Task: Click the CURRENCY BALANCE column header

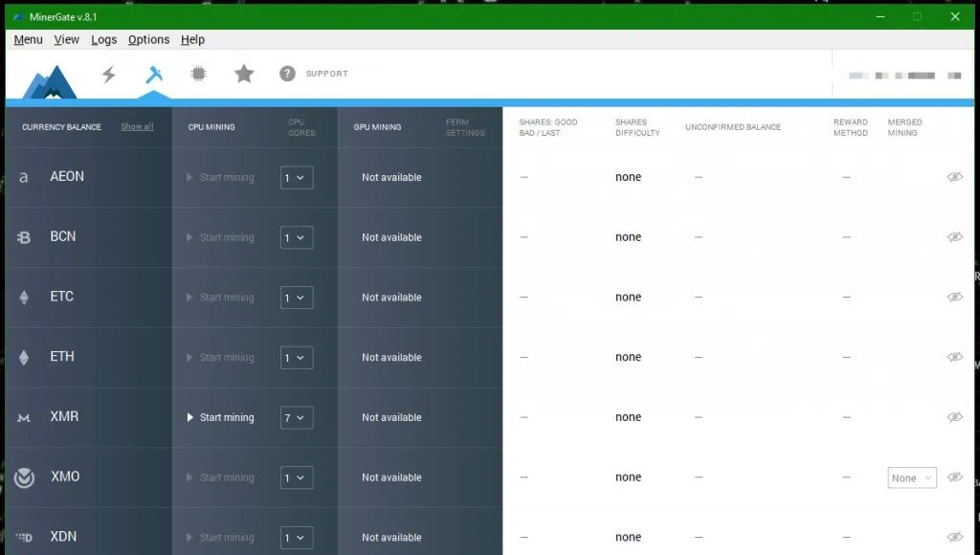Action: pyautogui.click(x=61, y=127)
